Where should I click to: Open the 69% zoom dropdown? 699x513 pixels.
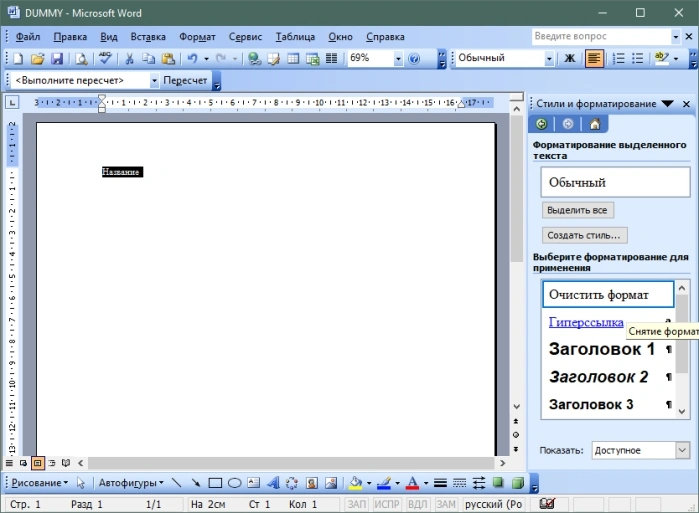click(x=398, y=58)
